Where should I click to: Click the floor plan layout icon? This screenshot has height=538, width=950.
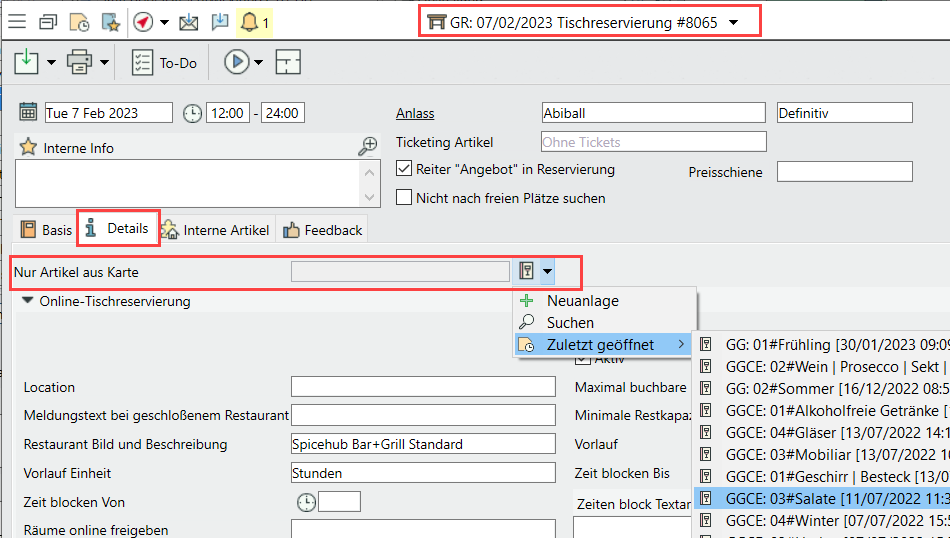coord(288,63)
